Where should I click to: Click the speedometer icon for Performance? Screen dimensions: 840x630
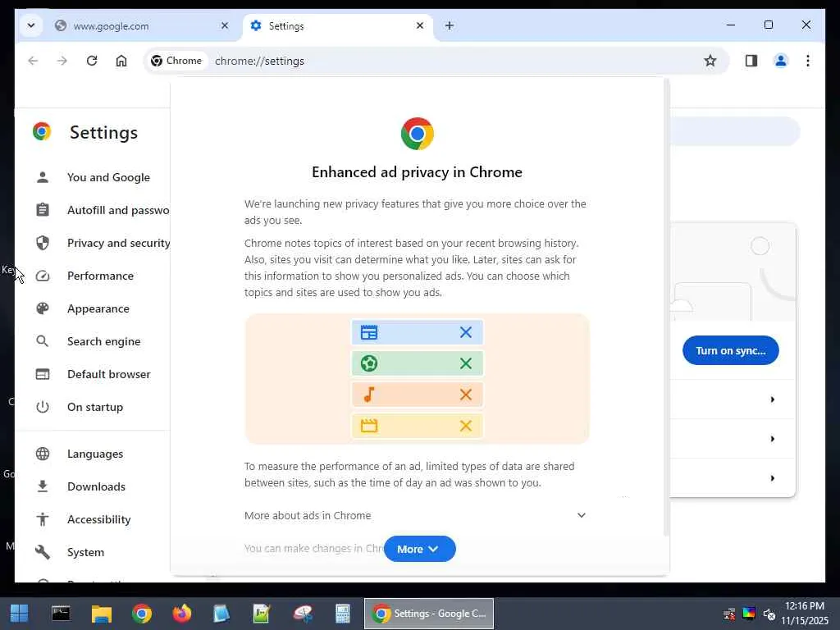coord(43,276)
